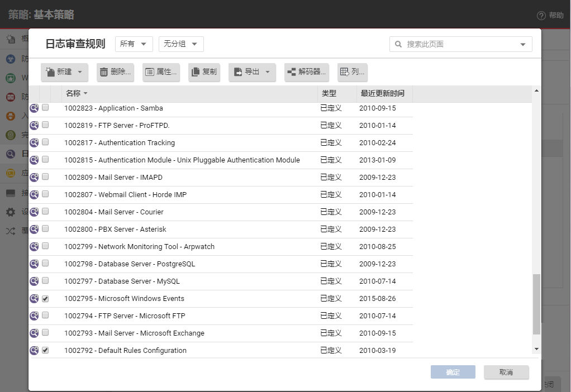The image size is (571, 392).
Task: Click the Export (导出) toolbar icon
Action: click(239, 72)
